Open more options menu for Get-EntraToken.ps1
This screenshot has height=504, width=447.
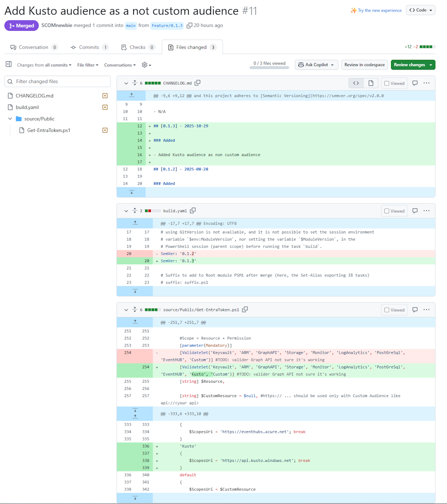tap(426, 309)
